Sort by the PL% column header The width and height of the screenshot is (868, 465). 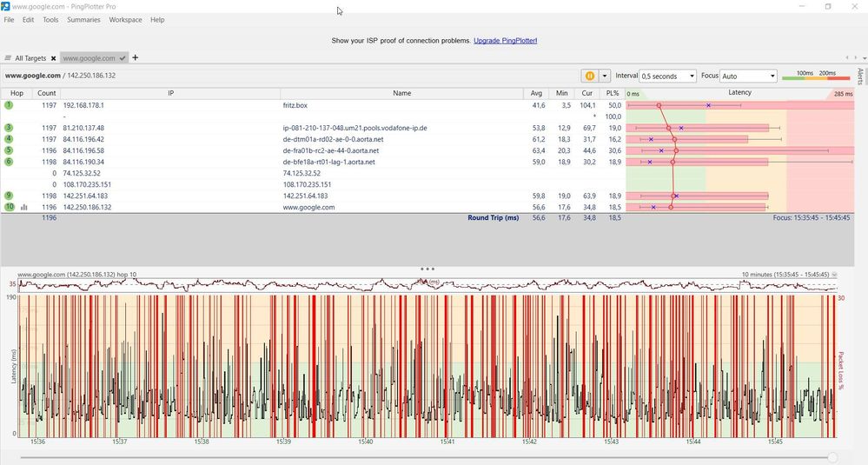click(x=613, y=93)
